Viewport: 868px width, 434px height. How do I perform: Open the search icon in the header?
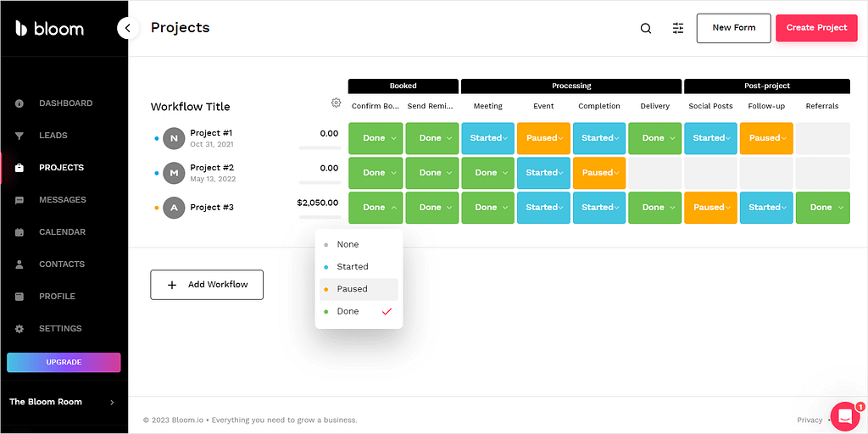[x=645, y=28]
